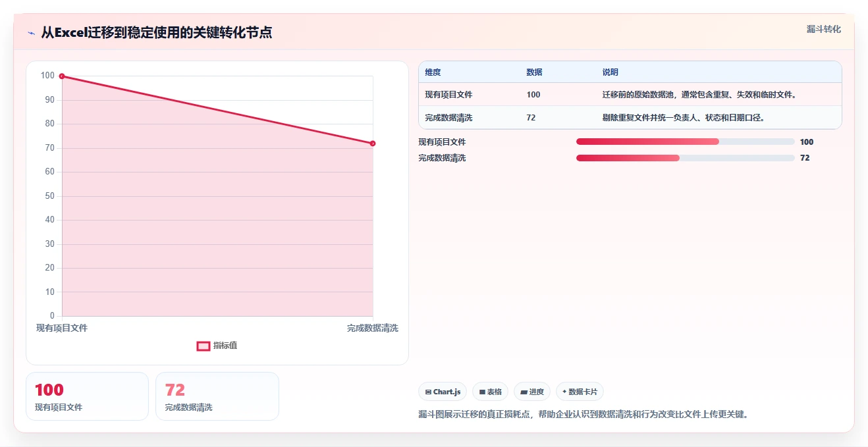The image size is (868, 447).
Task: Click the chart data point at 100
Action: coord(62,76)
